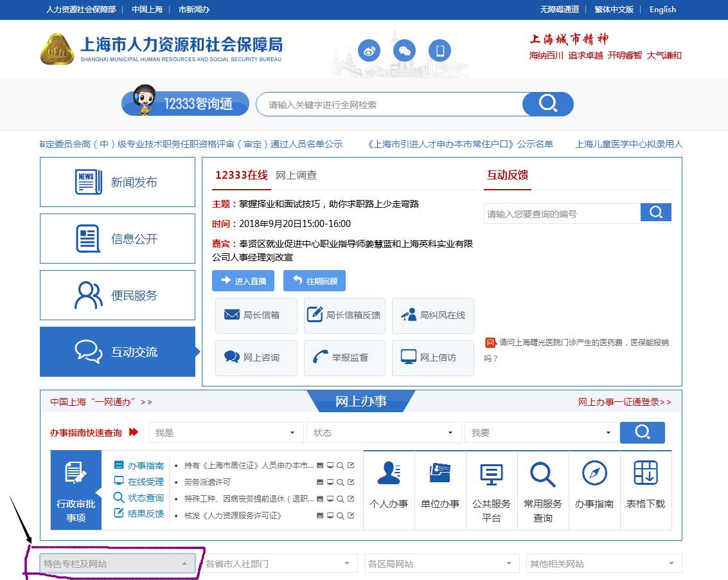Click the magnifier button in main search bar
Viewport: 728px width, 580px height.
(x=547, y=104)
